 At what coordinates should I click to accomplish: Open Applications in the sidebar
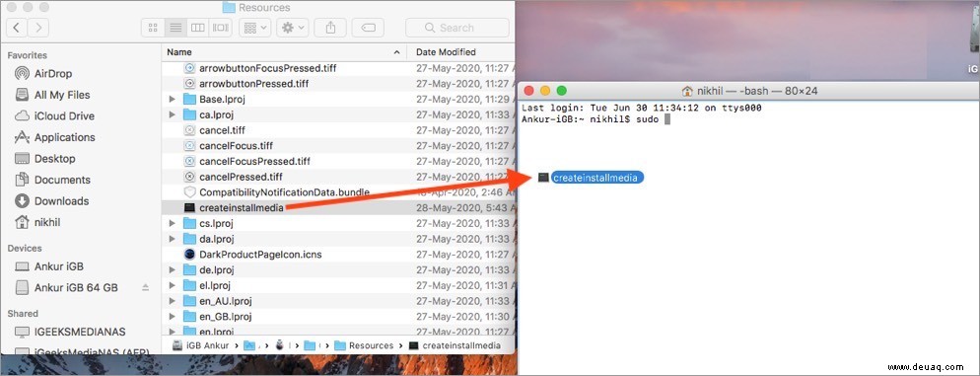tap(64, 137)
